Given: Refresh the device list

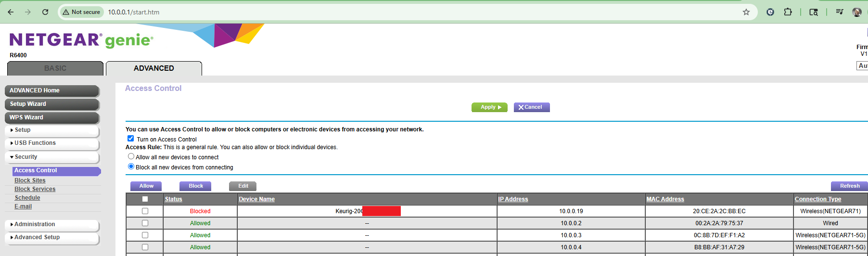Looking at the screenshot, I should 849,186.
